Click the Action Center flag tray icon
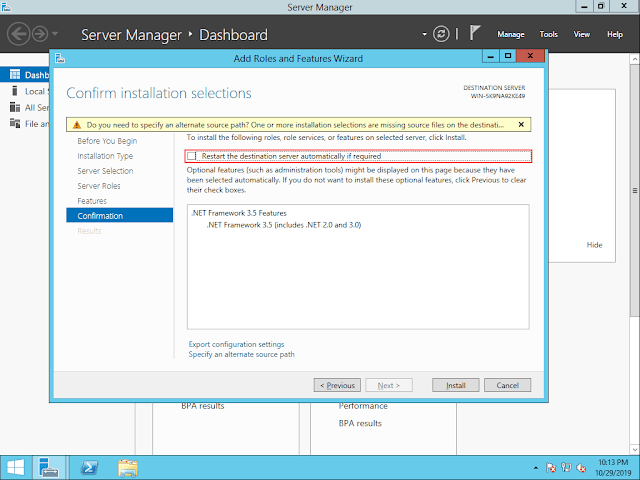Viewport: 640px width, 480px height. pos(551,467)
